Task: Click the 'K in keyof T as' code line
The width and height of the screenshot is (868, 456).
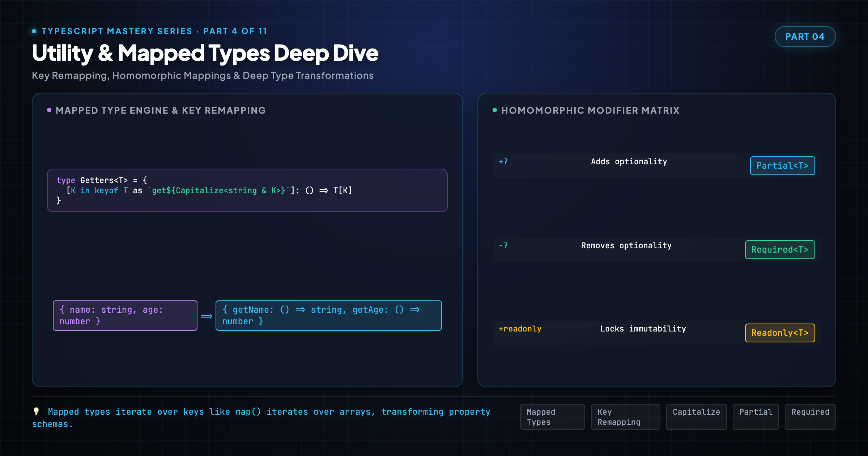Action: [x=209, y=190]
